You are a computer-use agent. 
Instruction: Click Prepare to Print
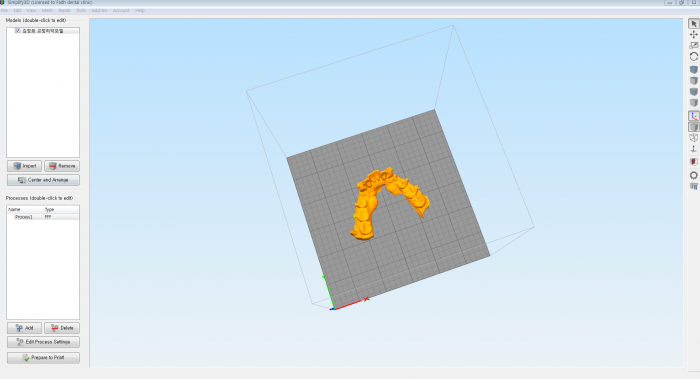pyautogui.click(x=43, y=358)
